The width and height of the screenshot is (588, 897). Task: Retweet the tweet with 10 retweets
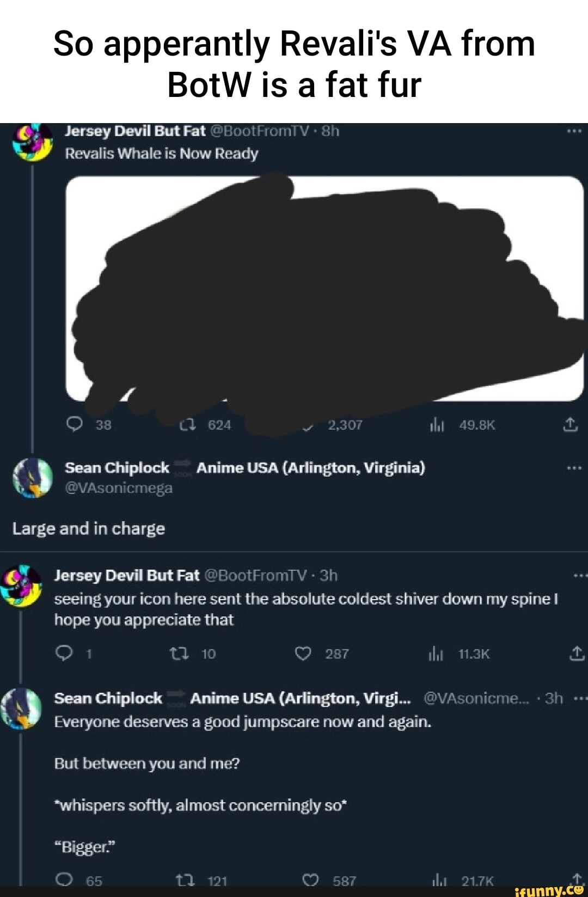[179, 653]
